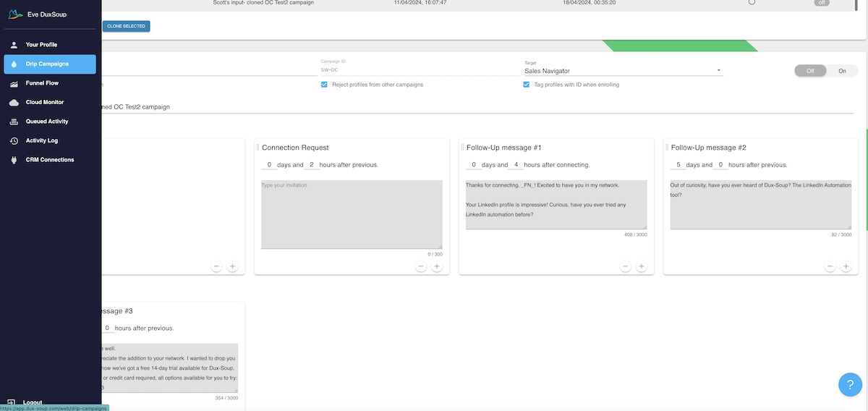This screenshot has width=868, height=411.
Task: Go to Drip Campaigns section
Action: click(50, 64)
